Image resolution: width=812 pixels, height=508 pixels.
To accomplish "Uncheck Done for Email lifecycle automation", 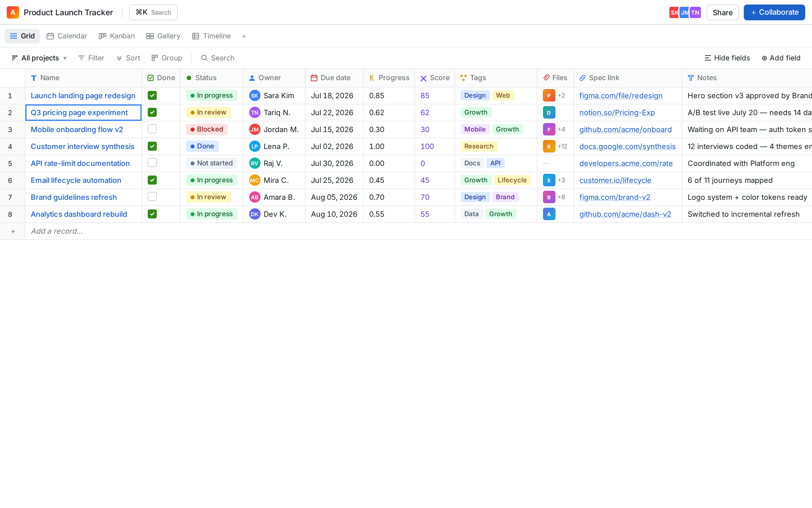I will (x=152, y=180).
